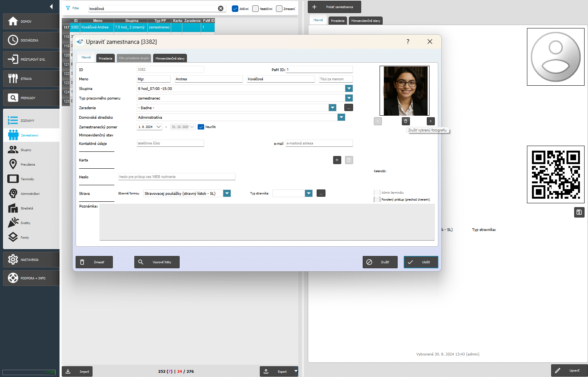The width and height of the screenshot is (588, 377).
Task: Clear the search filter text
Action: click(x=221, y=8)
